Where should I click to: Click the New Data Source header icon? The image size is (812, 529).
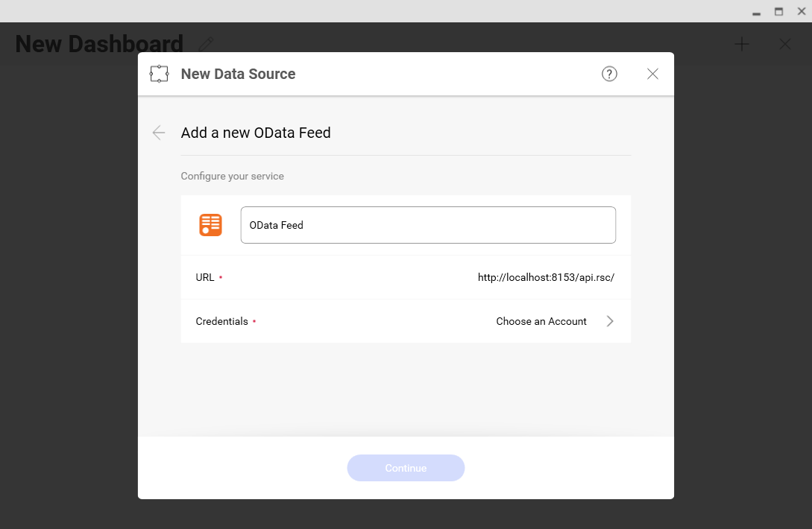click(159, 74)
